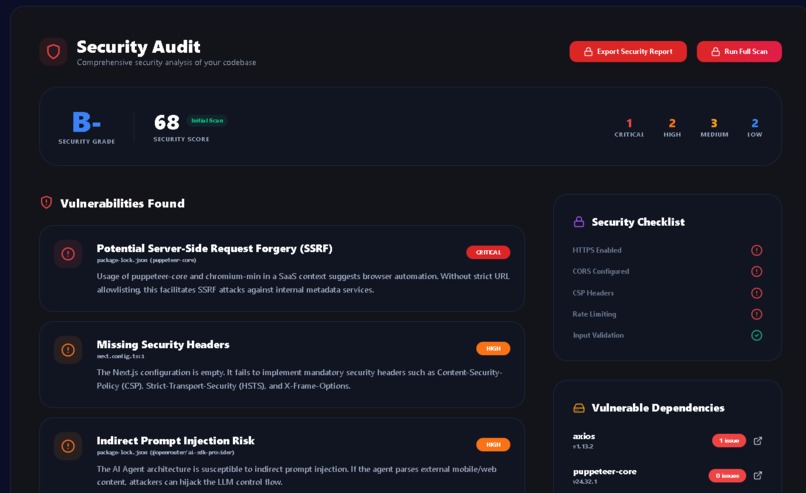Run the full security scan
This screenshot has width=806, height=493.
click(739, 51)
